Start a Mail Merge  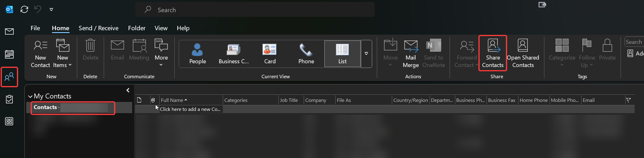pos(411,53)
